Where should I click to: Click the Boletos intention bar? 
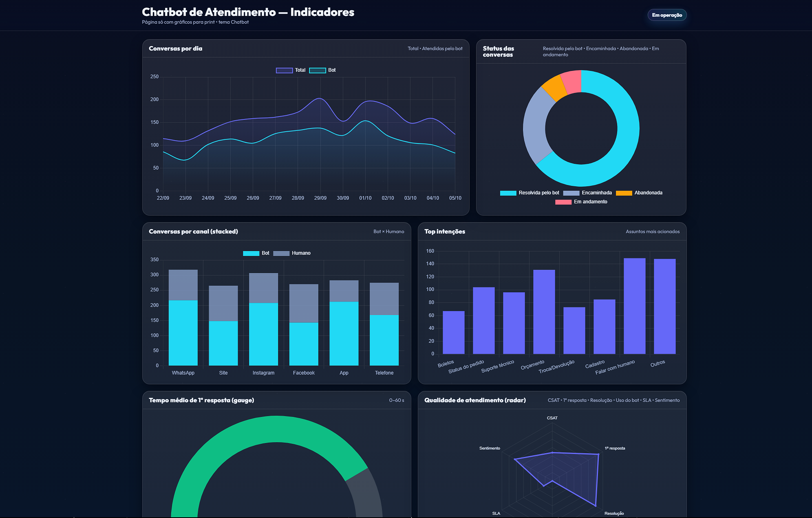[453, 333]
